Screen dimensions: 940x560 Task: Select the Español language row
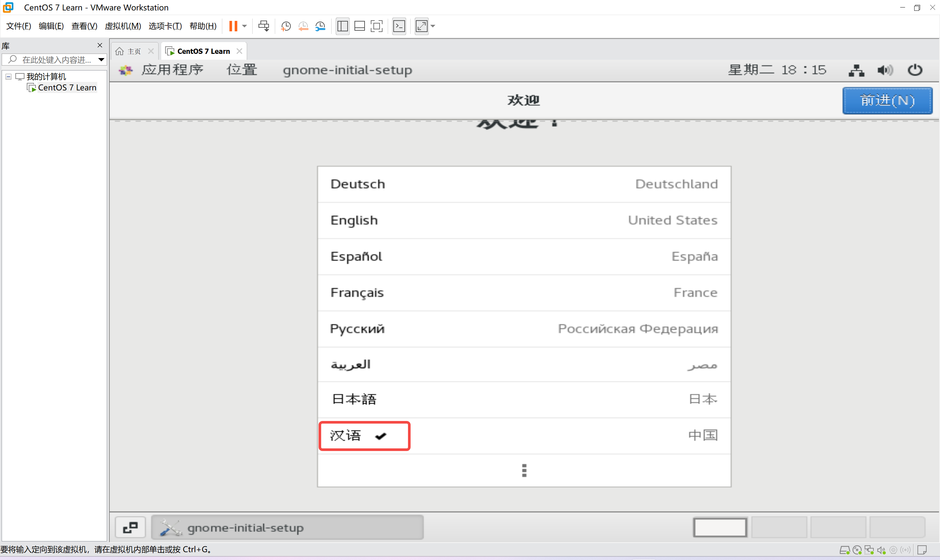click(x=524, y=257)
